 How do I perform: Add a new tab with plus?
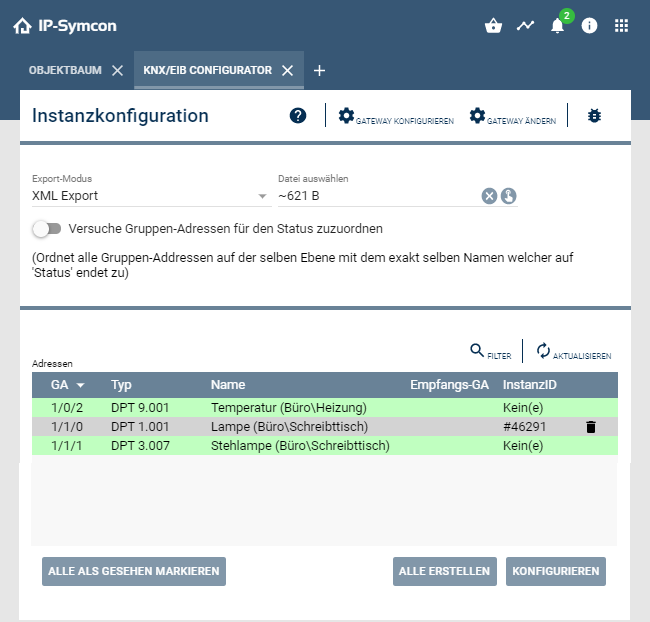click(319, 71)
